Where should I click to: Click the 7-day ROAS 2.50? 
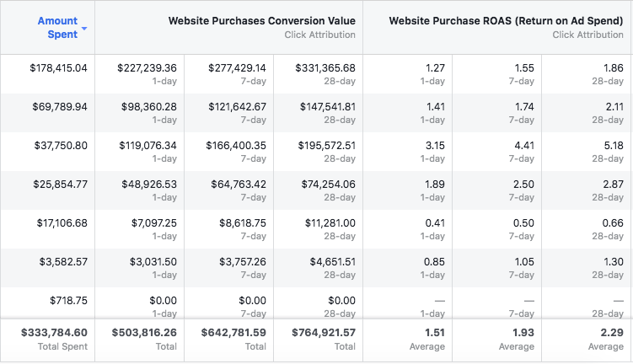tap(523, 184)
